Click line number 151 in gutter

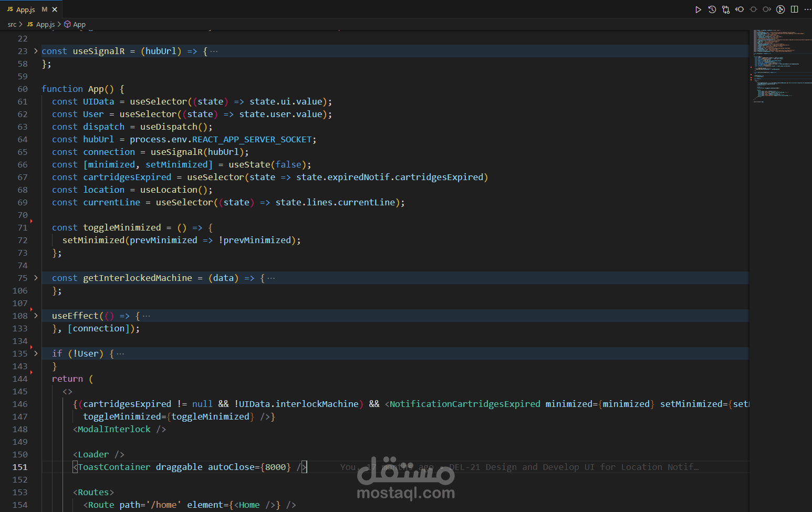click(x=20, y=467)
